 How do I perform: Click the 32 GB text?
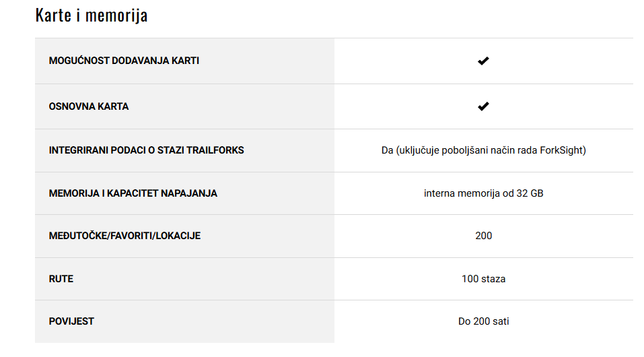click(x=530, y=193)
